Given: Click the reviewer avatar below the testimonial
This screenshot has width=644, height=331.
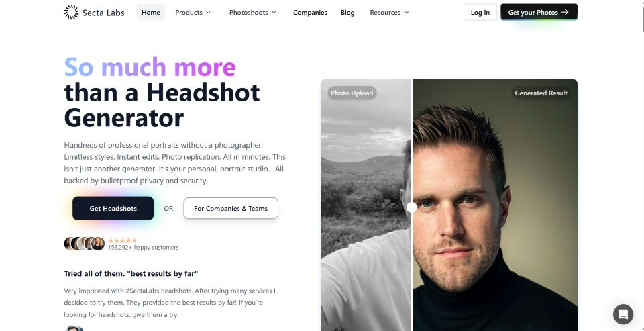Looking at the screenshot, I should pos(74,328).
